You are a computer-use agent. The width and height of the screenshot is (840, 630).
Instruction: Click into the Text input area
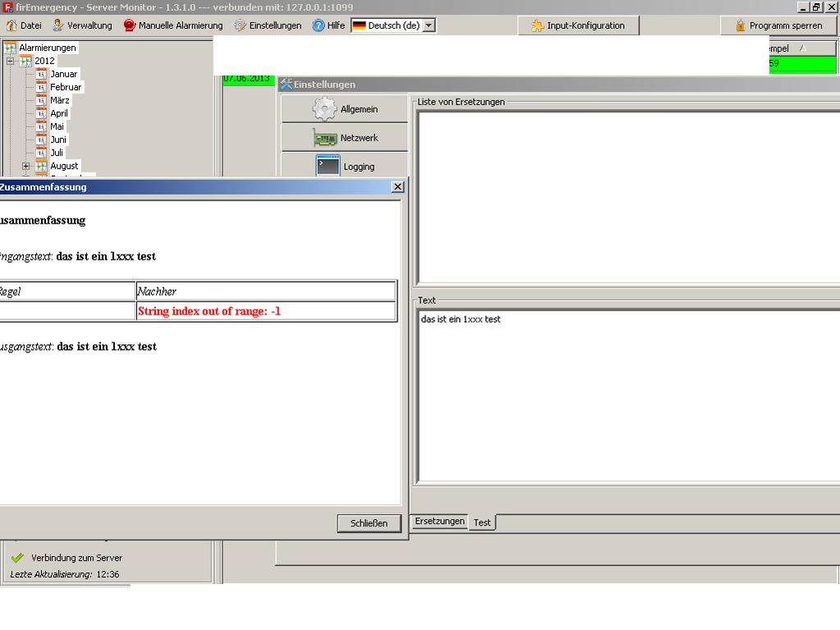(628, 396)
